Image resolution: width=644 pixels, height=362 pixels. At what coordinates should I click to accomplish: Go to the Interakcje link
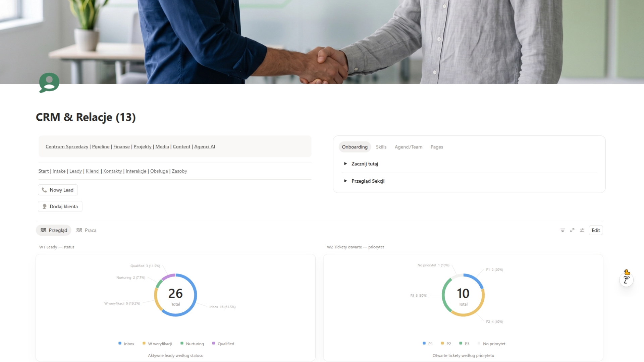(136, 171)
